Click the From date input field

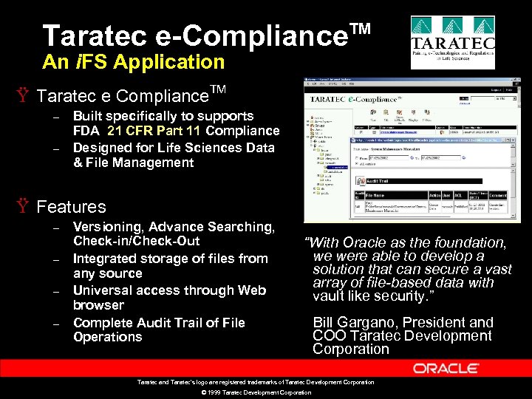[x=389, y=158]
